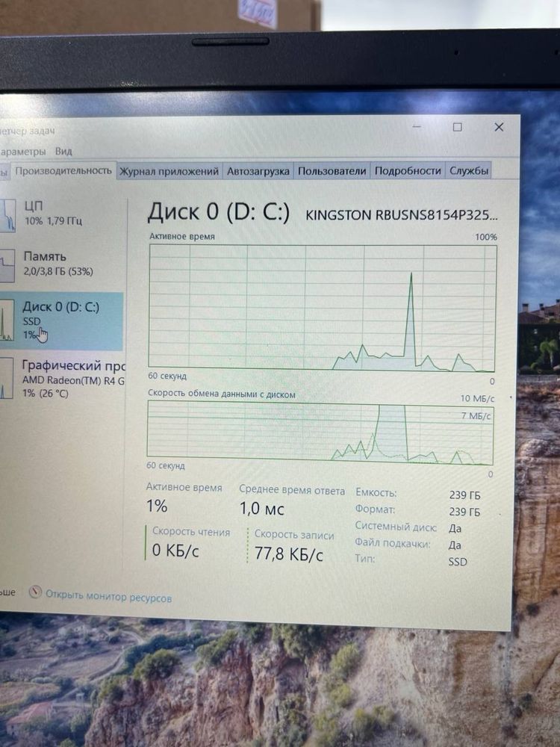This screenshot has height=747, width=560.
Task: Minimize the Task Manager window
Action: (417, 127)
